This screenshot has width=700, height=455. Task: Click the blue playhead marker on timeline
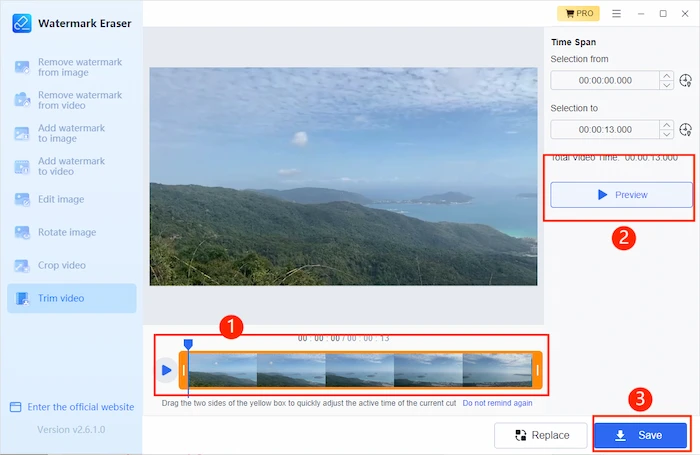(187, 345)
